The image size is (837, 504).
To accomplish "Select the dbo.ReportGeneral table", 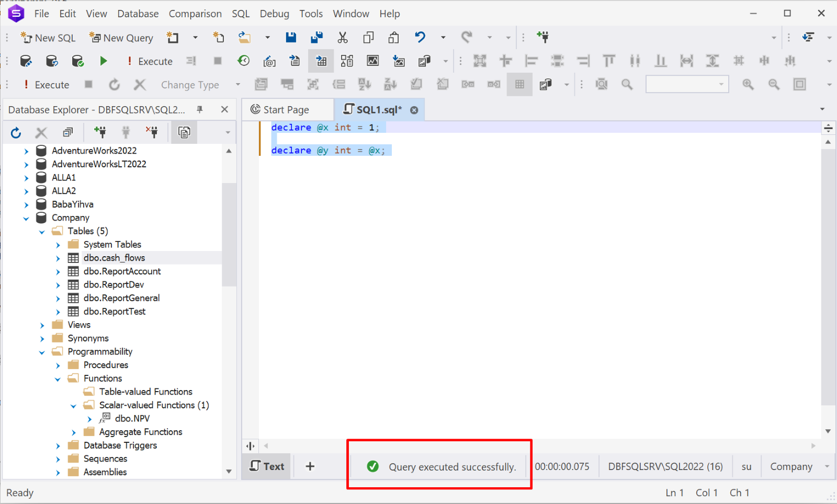I will coord(121,298).
